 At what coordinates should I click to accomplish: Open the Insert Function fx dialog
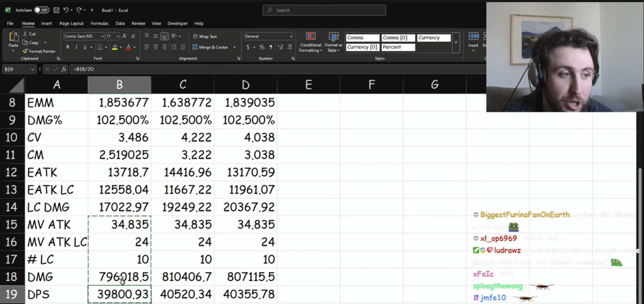[x=64, y=69]
